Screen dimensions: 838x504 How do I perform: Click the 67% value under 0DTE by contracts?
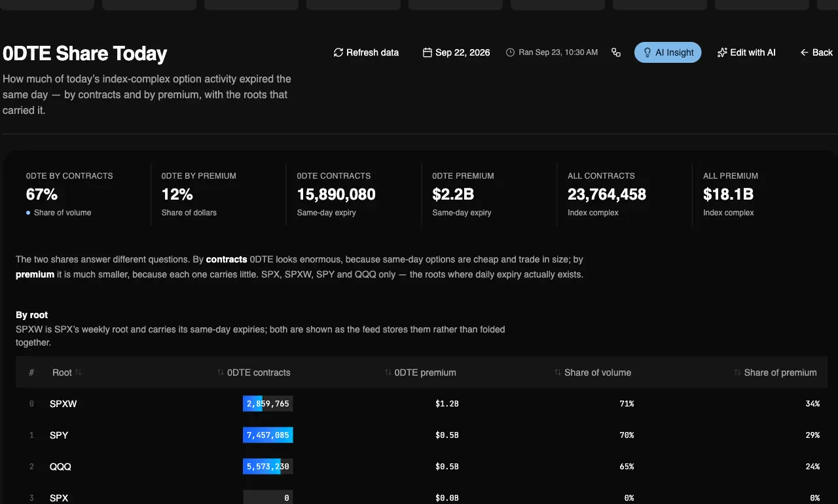42,194
